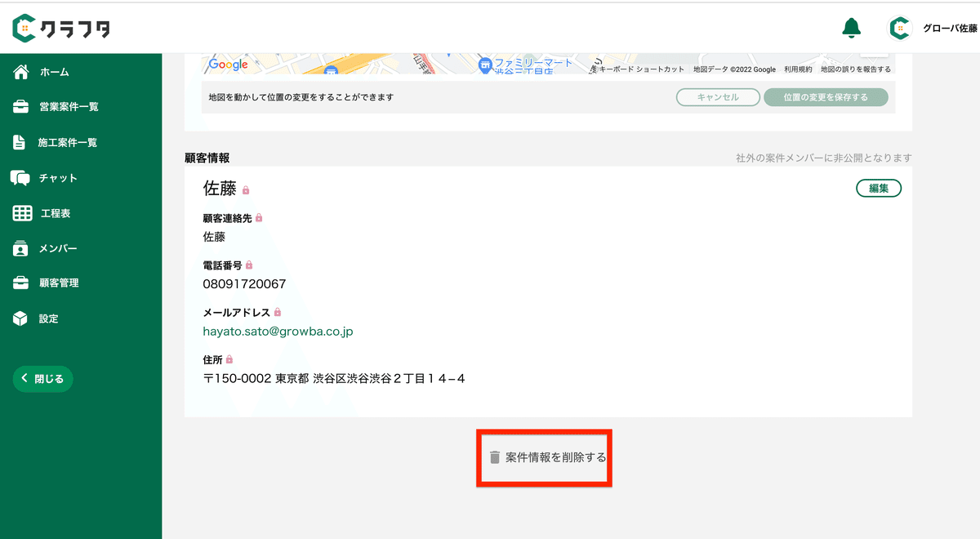The height and width of the screenshot is (539, 980).
Task: Click the phone number 08091720067
Action: tap(244, 284)
